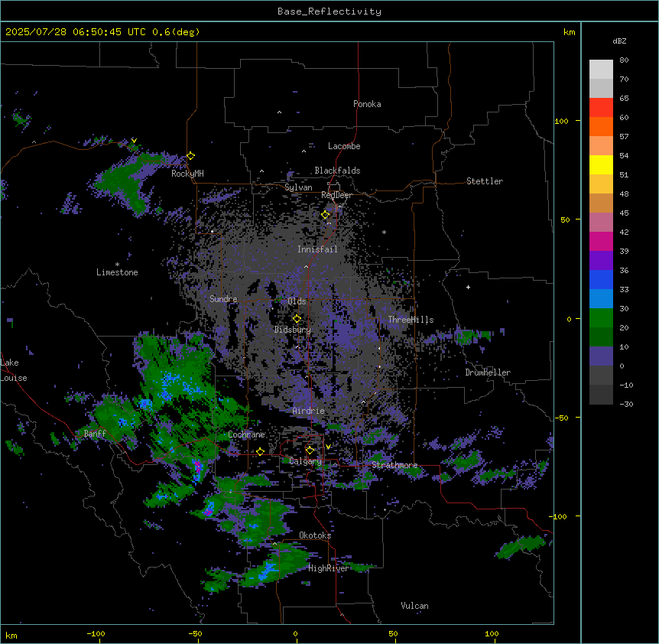The height and width of the screenshot is (644, 659).
Task: Click the yellow v marker northwest of RockyMH
Action: pos(134,141)
